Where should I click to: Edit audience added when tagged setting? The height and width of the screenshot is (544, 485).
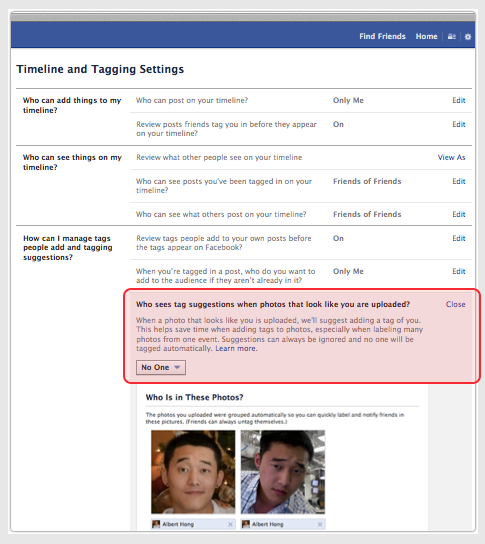[459, 271]
